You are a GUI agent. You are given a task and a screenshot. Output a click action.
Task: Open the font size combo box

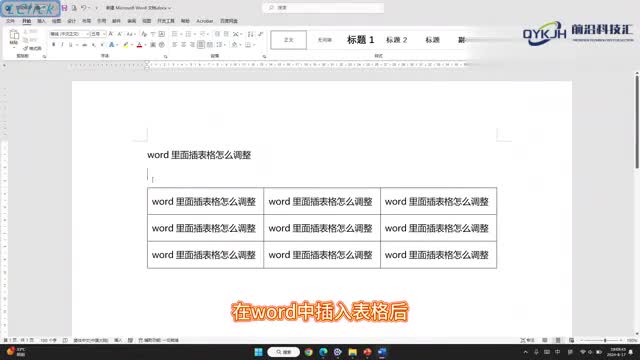click(98, 34)
